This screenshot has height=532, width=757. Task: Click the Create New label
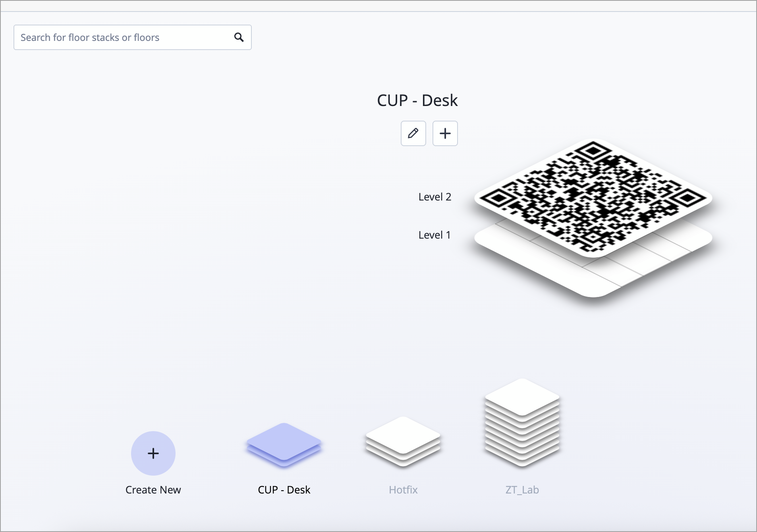[x=153, y=490]
